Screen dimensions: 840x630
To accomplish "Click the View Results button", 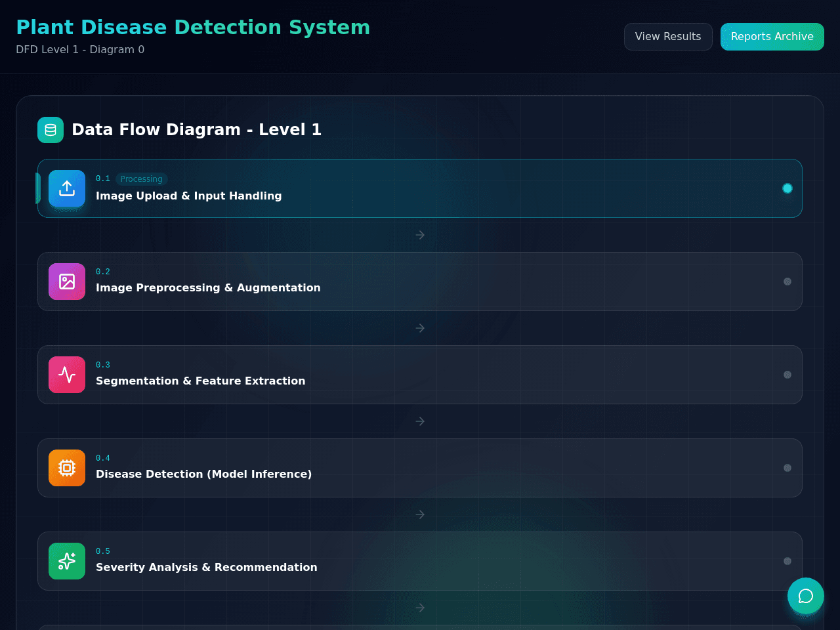I will [x=668, y=37].
